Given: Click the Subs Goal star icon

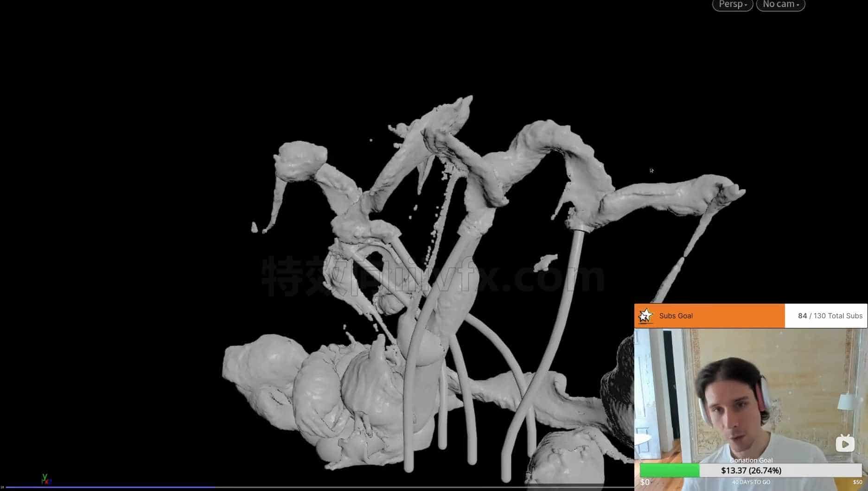Looking at the screenshot, I should tap(645, 316).
